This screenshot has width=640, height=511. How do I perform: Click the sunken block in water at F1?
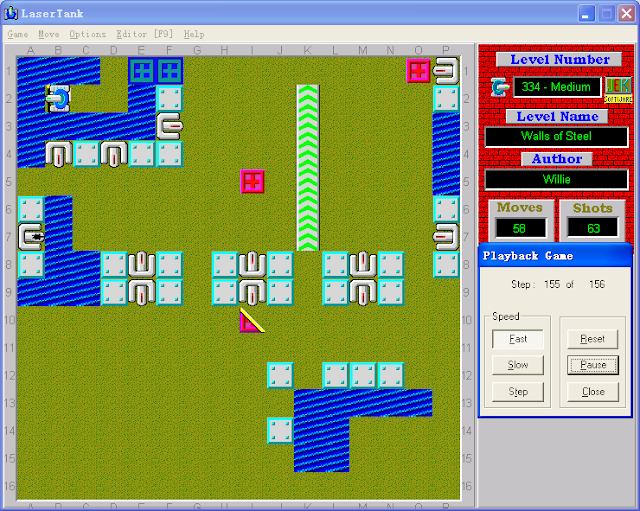[169, 71]
